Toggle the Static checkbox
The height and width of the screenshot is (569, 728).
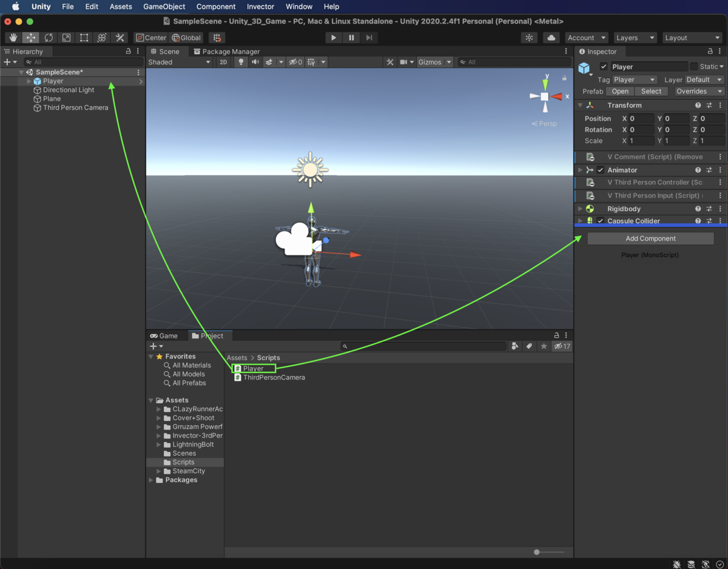click(694, 67)
